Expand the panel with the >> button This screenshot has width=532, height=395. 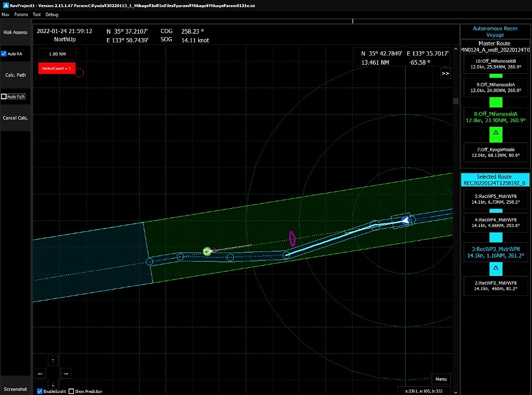[x=445, y=73]
